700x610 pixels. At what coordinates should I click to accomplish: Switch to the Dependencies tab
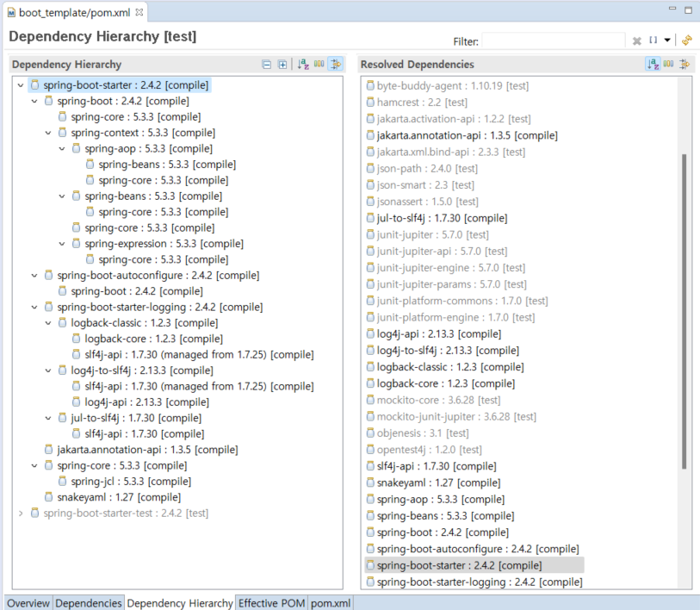pos(89,603)
